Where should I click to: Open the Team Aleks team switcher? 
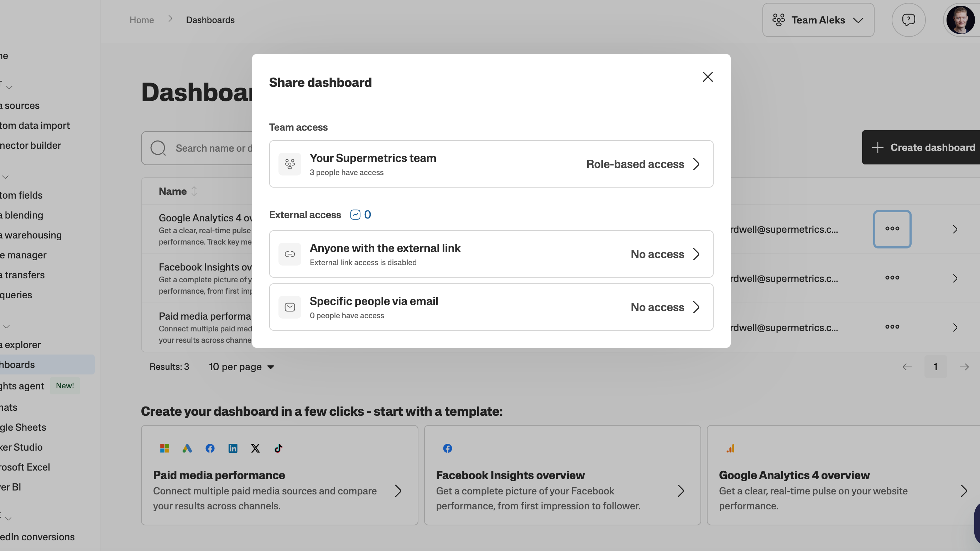tap(818, 20)
